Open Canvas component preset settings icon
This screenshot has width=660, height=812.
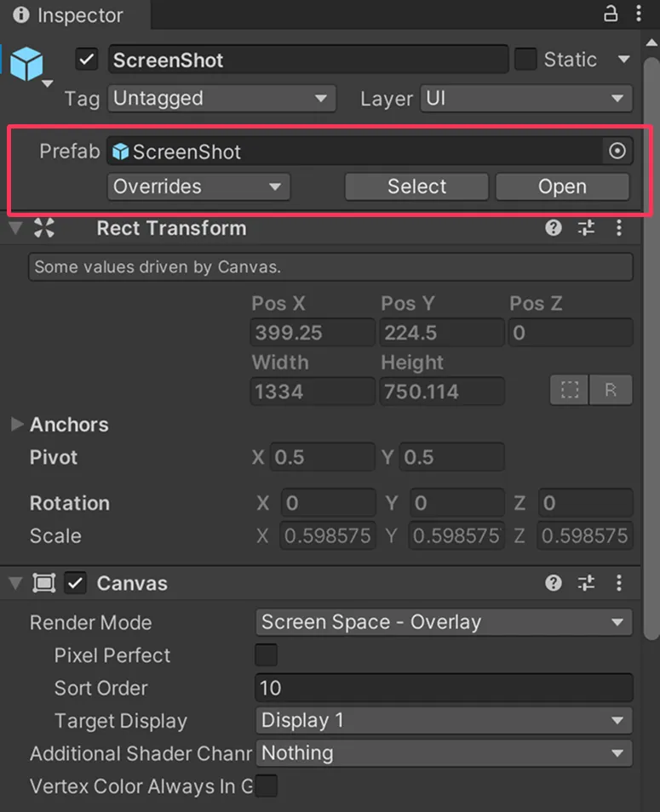(x=586, y=583)
